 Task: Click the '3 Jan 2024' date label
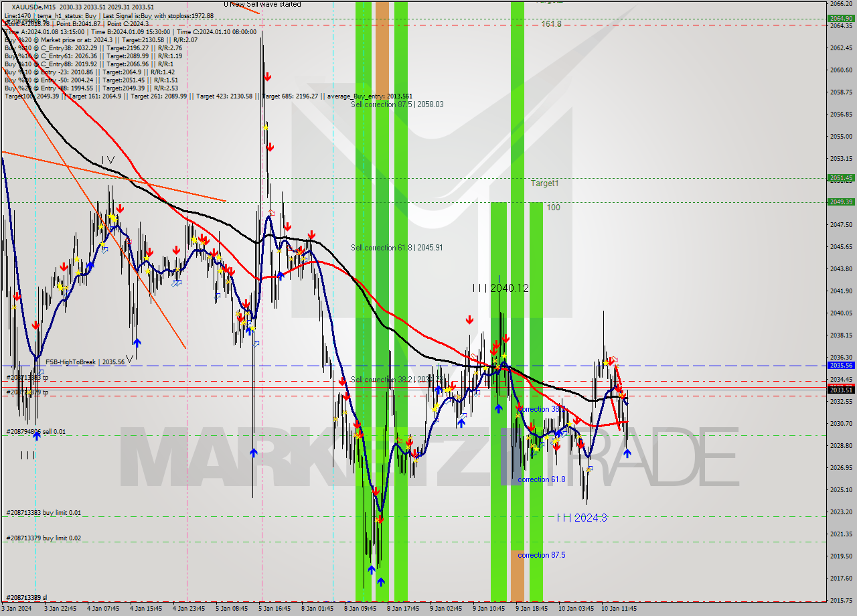pos(16,609)
